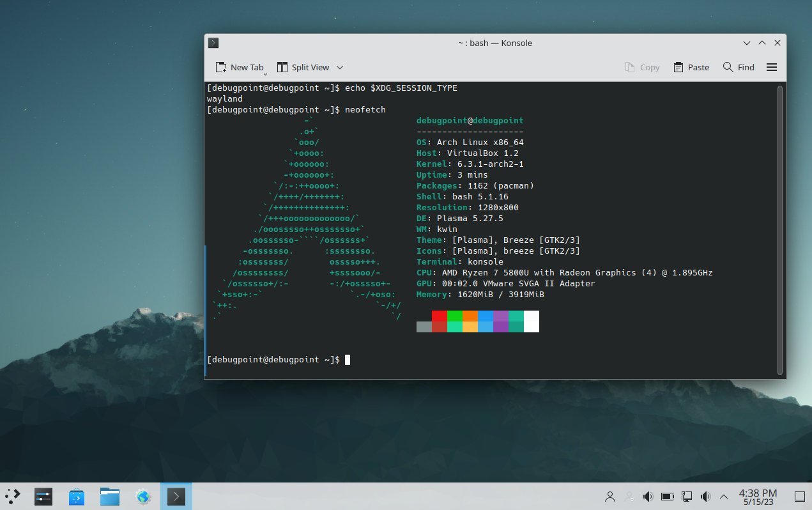Open Konsole's hamburger menu
The width and height of the screenshot is (812, 510).
coord(772,66)
